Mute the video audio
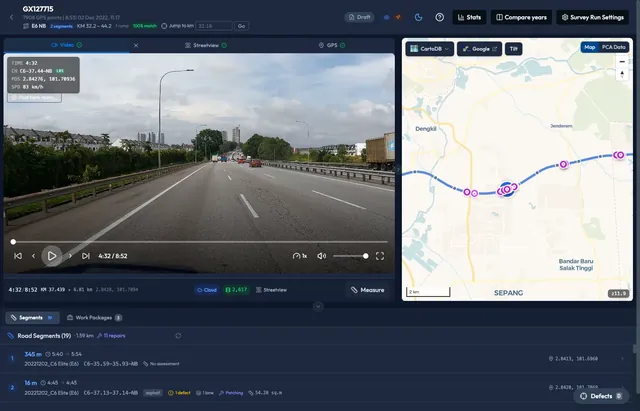Image resolution: width=640 pixels, height=411 pixels. pos(322,256)
